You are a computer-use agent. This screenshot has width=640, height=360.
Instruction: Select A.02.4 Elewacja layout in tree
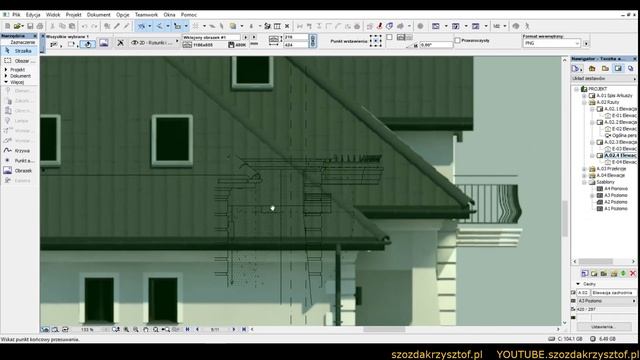coord(620,156)
